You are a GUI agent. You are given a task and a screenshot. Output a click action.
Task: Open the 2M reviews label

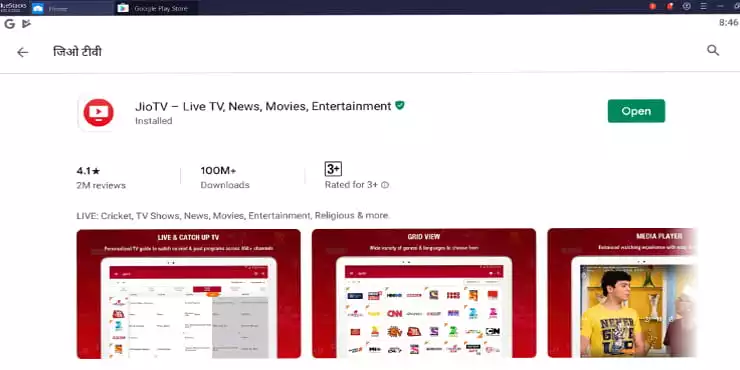click(x=101, y=185)
